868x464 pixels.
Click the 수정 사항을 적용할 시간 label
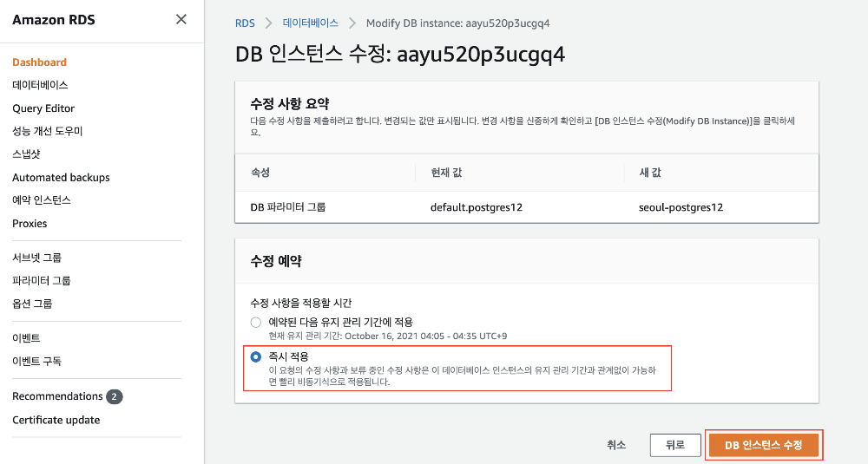pyautogui.click(x=301, y=303)
